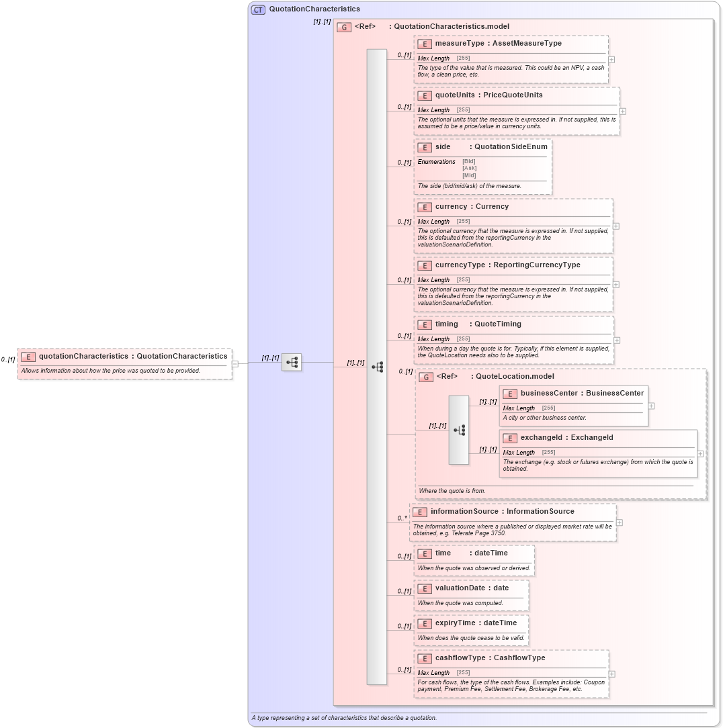Click the ReportingCurrencyType type label
The width and height of the screenshot is (723, 728).
coord(537,265)
